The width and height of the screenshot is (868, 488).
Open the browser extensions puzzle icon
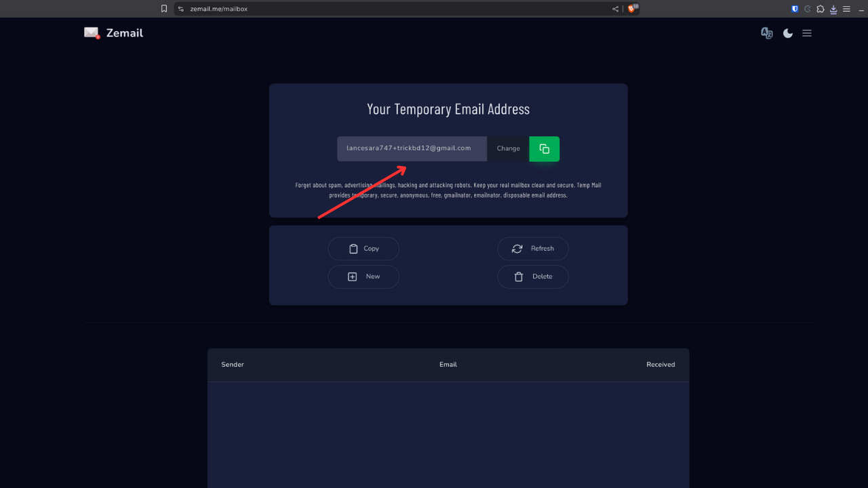pyautogui.click(x=821, y=9)
